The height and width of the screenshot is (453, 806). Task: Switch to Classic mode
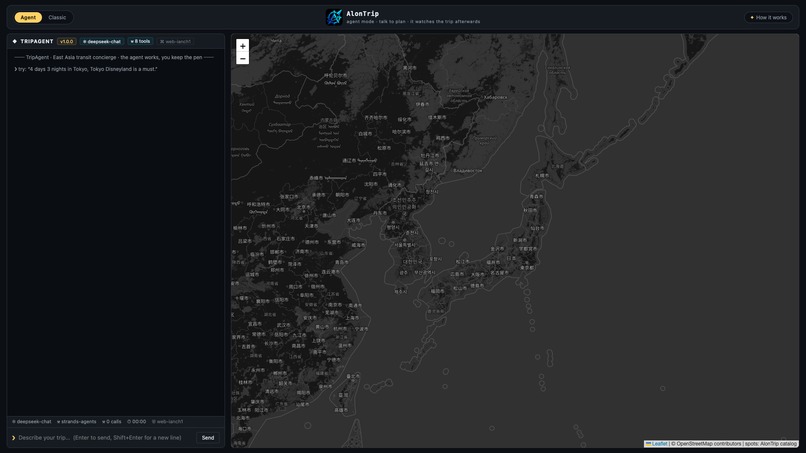coord(57,17)
